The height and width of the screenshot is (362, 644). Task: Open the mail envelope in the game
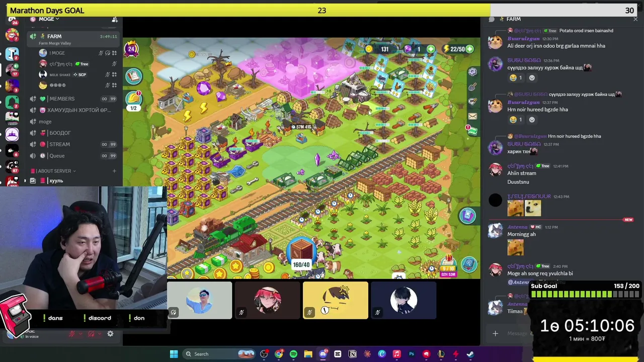click(472, 116)
